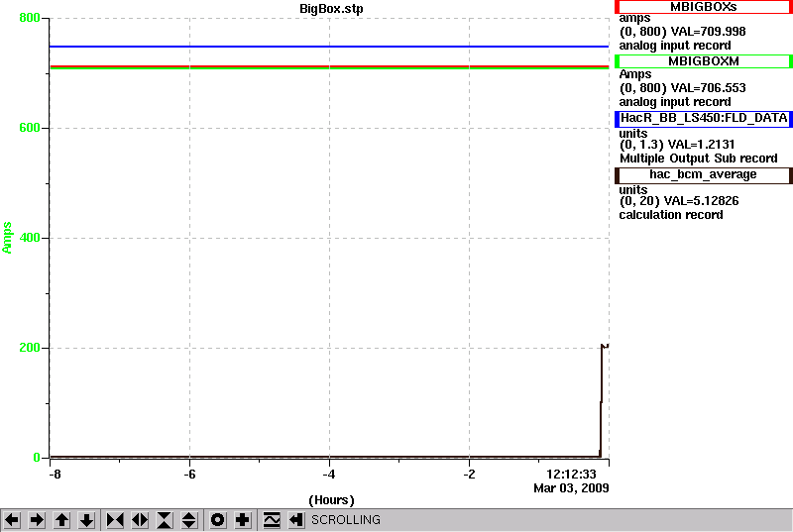Compress the time axis (inward horizontal arrows)
The height and width of the screenshot is (532, 793).
click(115, 520)
